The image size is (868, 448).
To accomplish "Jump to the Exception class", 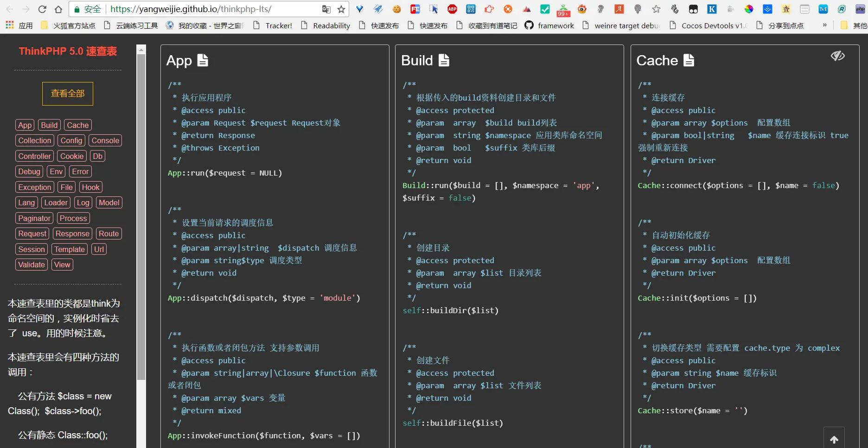I will (x=35, y=187).
